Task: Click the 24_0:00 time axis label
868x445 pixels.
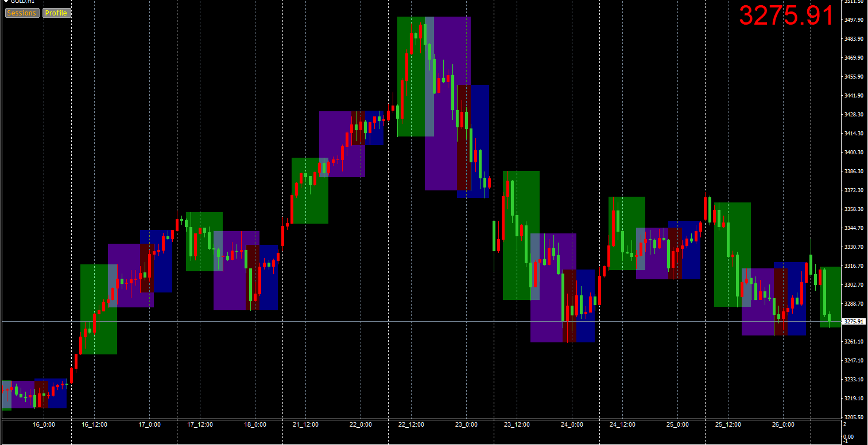Action: [572, 425]
